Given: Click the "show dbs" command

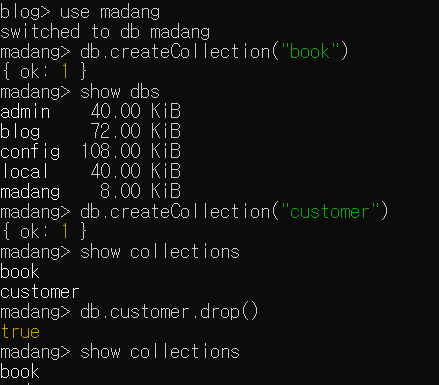Looking at the screenshot, I should (x=120, y=92).
